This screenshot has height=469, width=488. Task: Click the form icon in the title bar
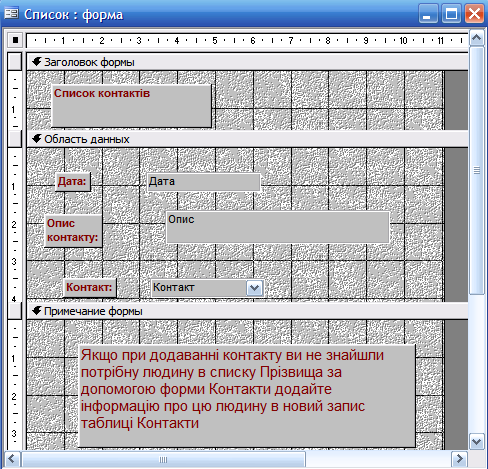(11, 14)
